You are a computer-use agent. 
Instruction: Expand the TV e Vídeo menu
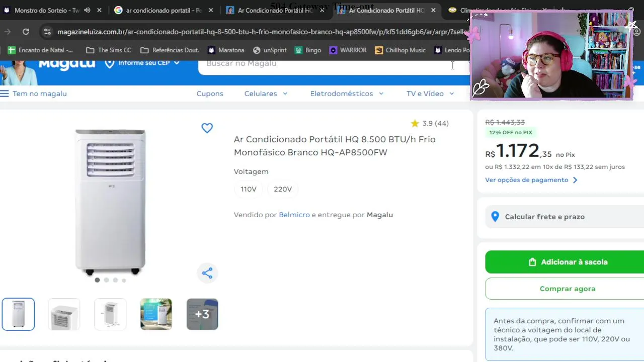[x=430, y=94]
